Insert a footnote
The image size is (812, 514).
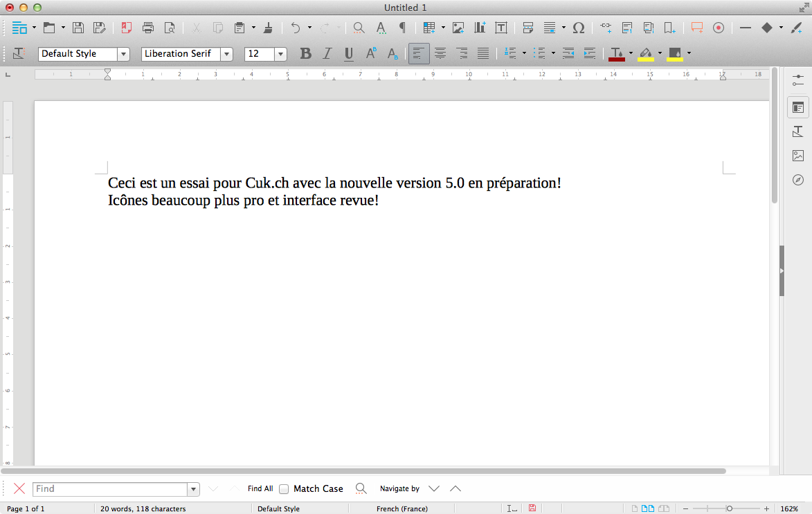click(627, 28)
